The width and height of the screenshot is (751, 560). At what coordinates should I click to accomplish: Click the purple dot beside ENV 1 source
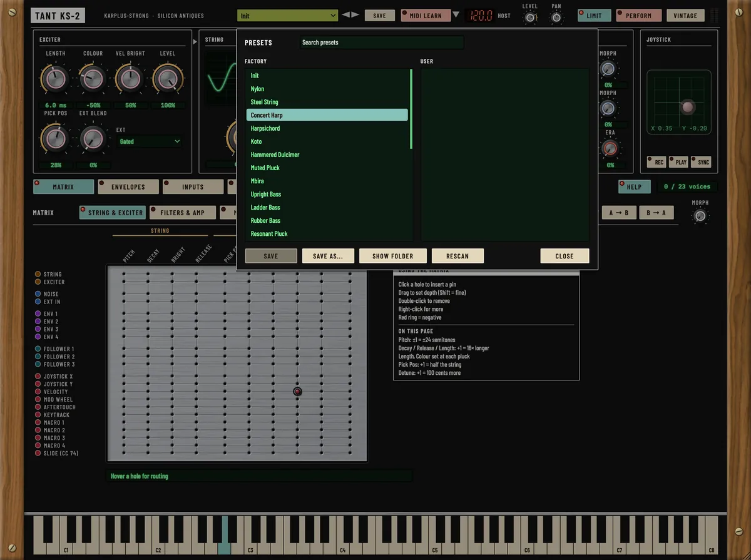38,313
